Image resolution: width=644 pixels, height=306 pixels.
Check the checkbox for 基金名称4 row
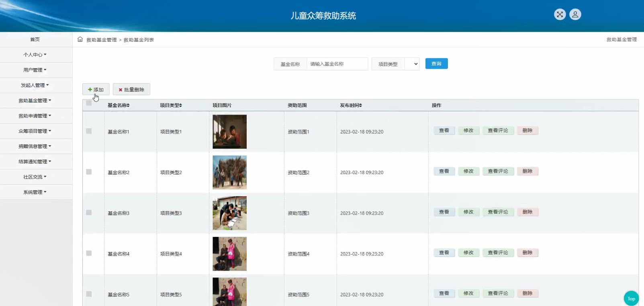pos(89,253)
